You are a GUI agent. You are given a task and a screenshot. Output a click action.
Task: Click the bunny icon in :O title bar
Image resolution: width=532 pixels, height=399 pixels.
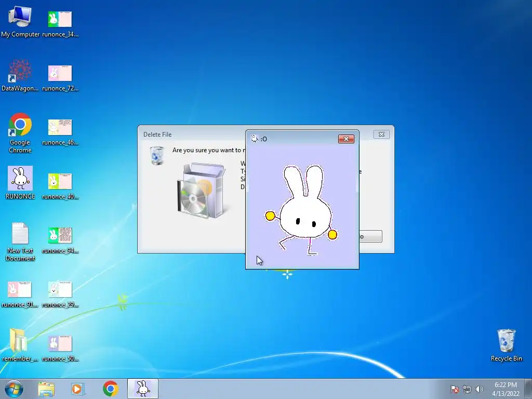pos(254,138)
